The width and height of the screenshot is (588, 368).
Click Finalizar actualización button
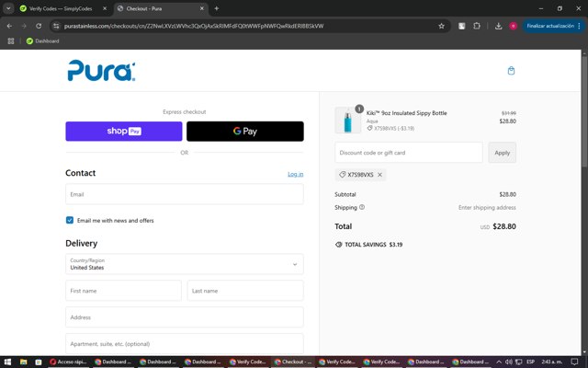pyautogui.click(x=553, y=26)
